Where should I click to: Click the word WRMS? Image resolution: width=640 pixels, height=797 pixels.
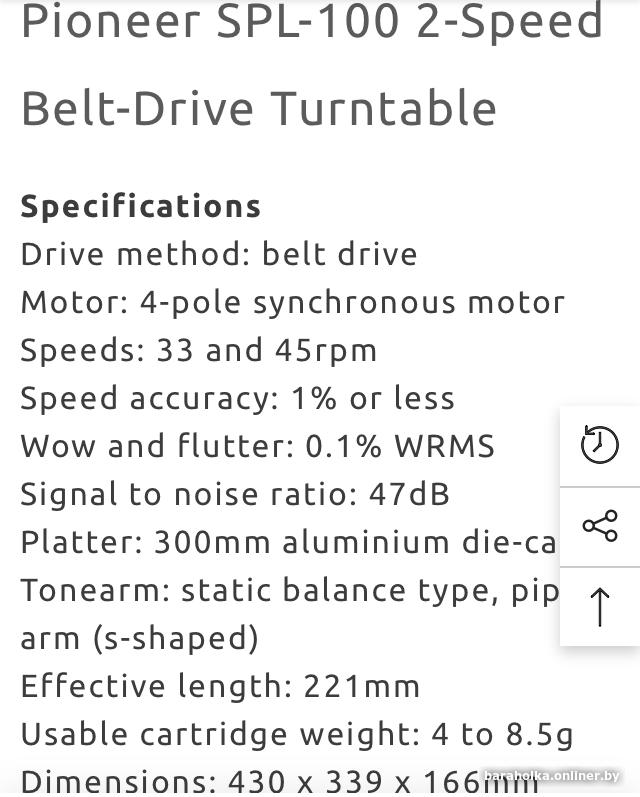click(445, 446)
